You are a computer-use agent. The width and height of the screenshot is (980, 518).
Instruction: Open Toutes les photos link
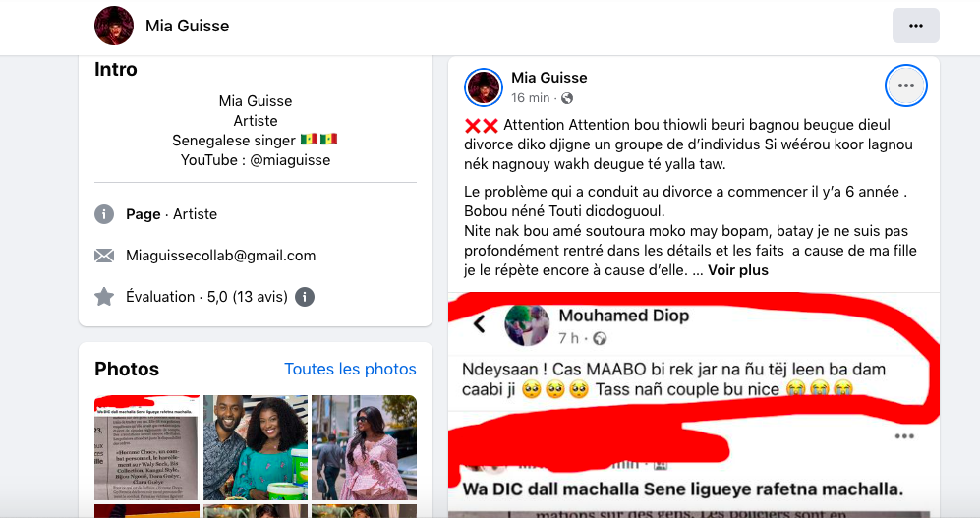click(x=350, y=369)
